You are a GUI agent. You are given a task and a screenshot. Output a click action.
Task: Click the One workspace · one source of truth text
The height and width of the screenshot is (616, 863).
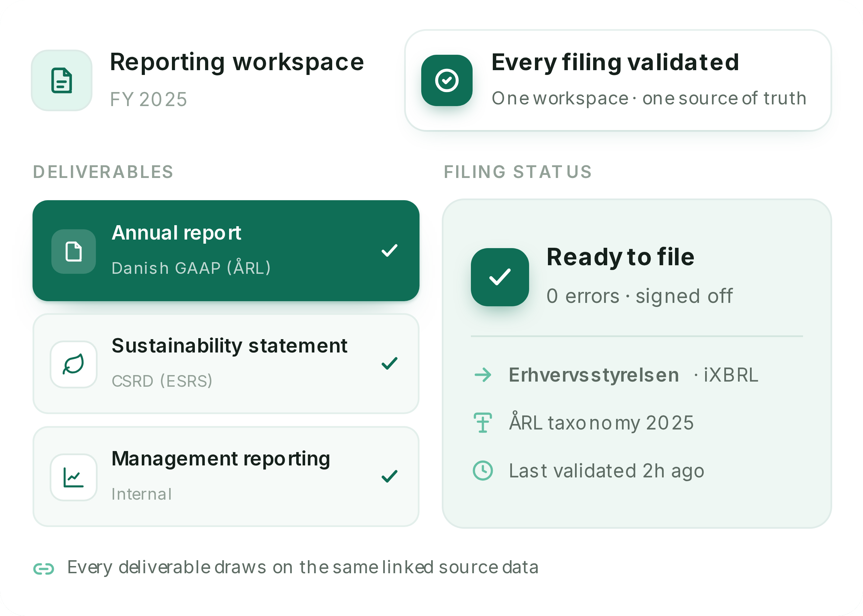tap(649, 99)
